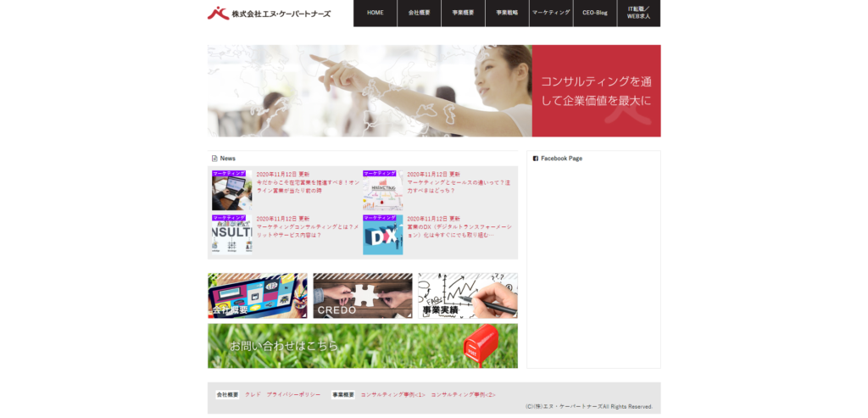Open the HOME menu item

pyautogui.click(x=376, y=14)
